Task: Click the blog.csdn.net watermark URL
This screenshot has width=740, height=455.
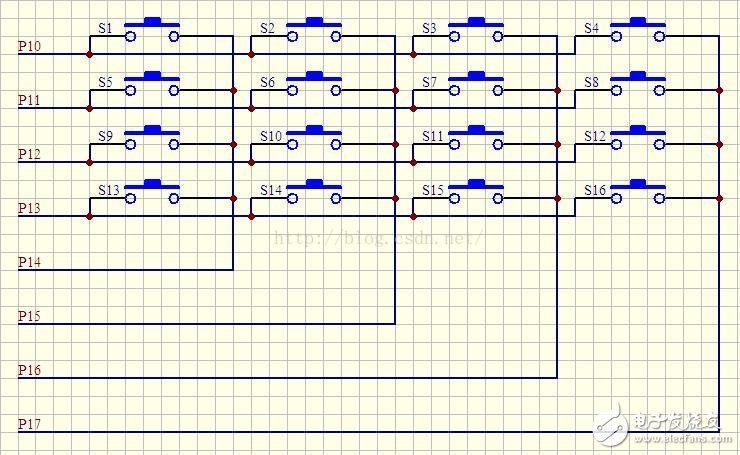Action: [x=378, y=238]
